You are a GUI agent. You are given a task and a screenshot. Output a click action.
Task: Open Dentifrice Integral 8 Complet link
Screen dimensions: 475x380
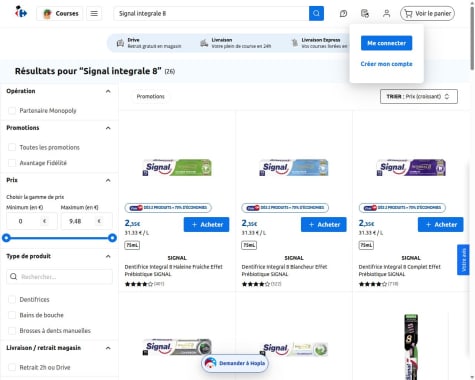coord(400,270)
